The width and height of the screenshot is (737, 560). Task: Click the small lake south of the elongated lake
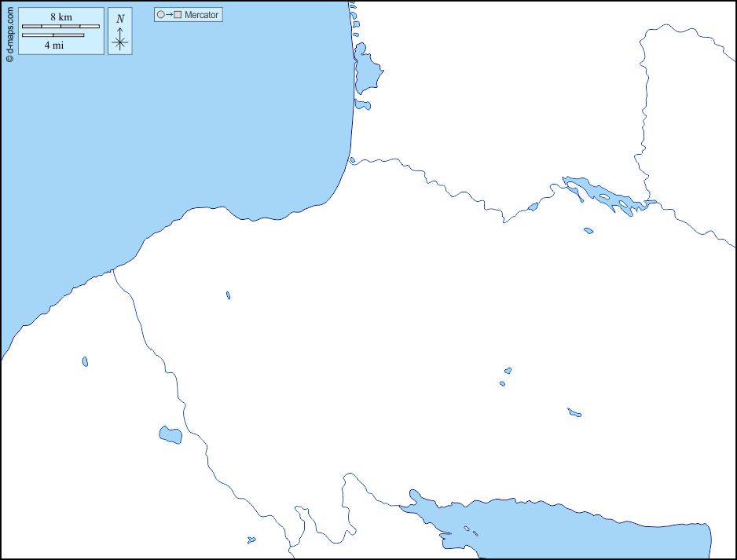point(588,231)
